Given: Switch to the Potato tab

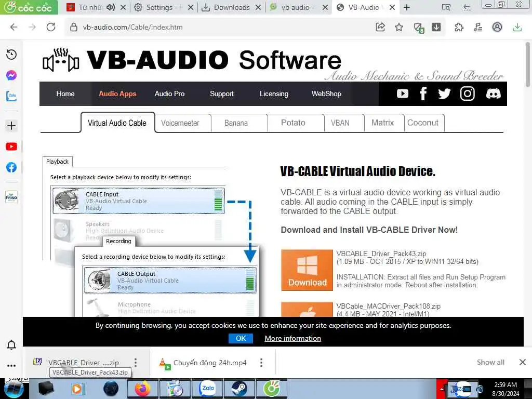Looking at the screenshot, I should (x=293, y=123).
